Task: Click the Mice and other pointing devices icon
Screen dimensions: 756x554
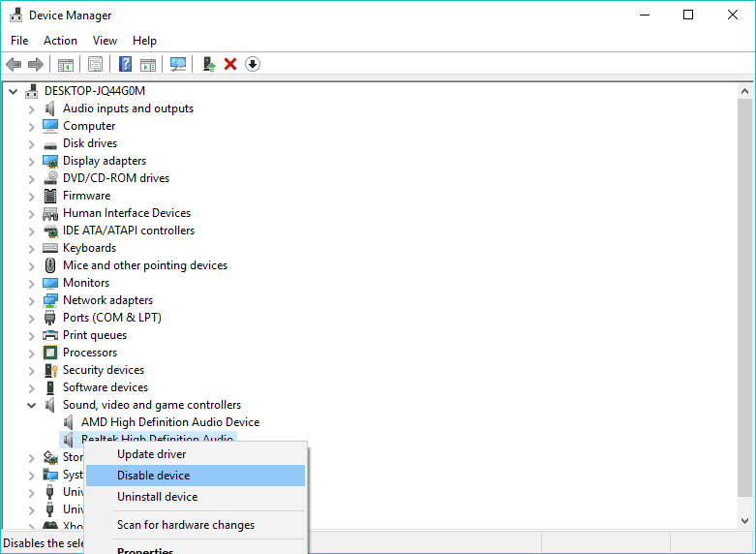Action: pos(50,265)
